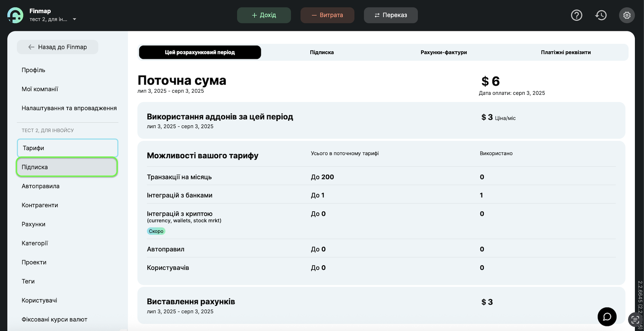
Task: Open the help question mark icon
Action: (577, 15)
